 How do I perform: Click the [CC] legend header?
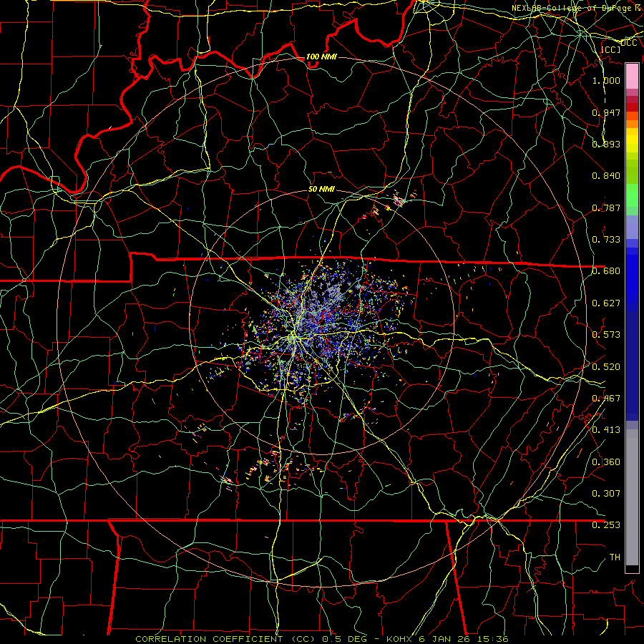(611, 49)
